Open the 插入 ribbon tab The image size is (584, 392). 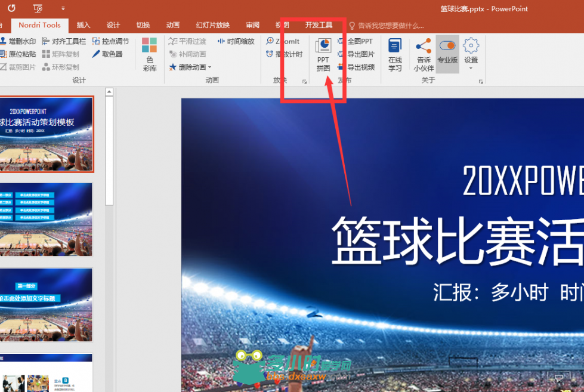click(x=84, y=25)
